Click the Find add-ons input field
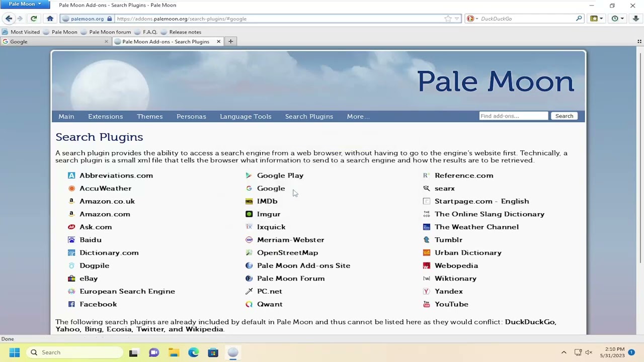The width and height of the screenshot is (644, 362). click(x=513, y=116)
